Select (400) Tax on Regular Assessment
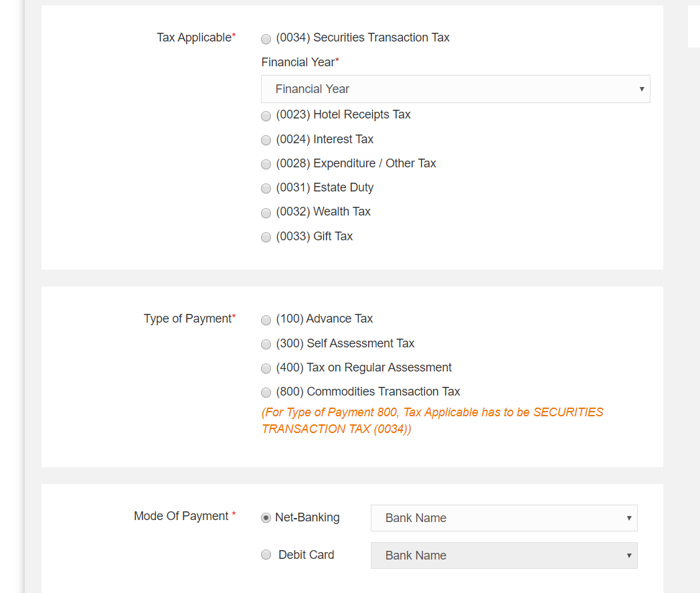Image resolution: width=700 pixels, height=593 pixels. [266, 368]
